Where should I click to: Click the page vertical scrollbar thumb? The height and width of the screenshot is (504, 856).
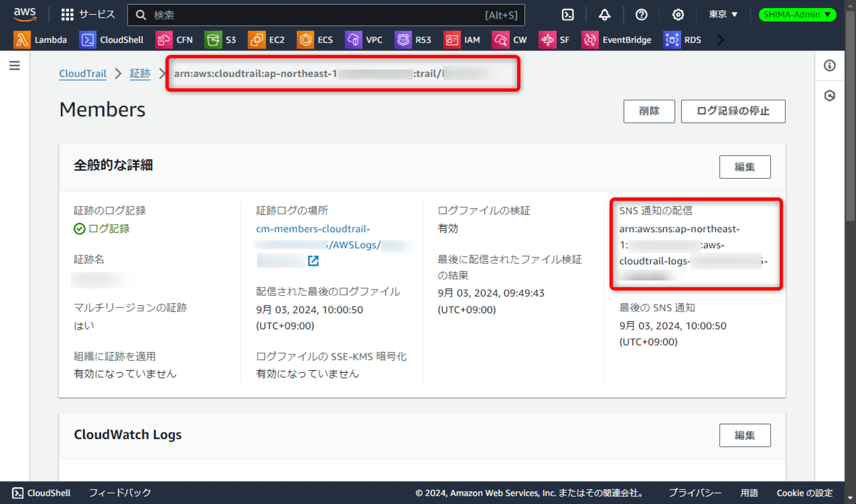[x=850, y=116]
